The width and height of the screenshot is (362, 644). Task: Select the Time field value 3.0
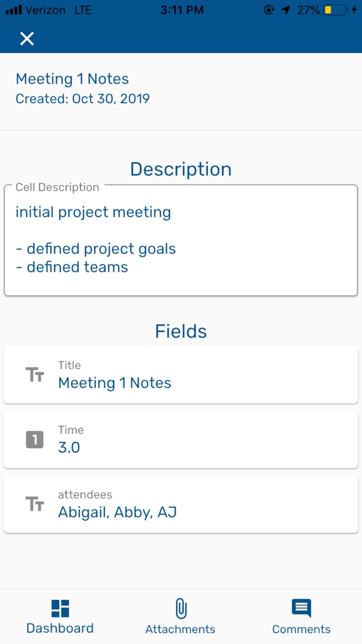tap(69, 447)
